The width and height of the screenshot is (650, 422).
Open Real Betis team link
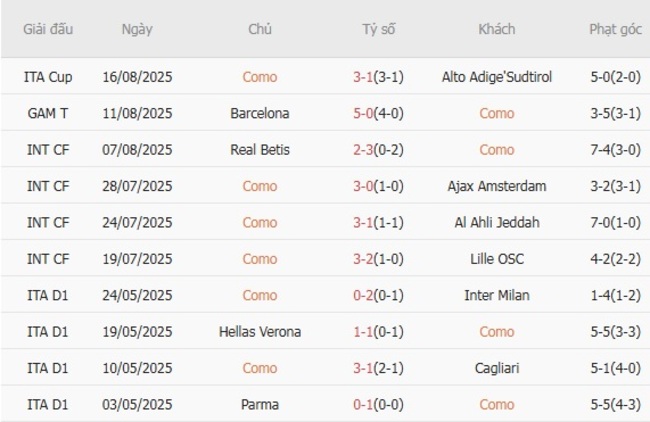(260, 149)
